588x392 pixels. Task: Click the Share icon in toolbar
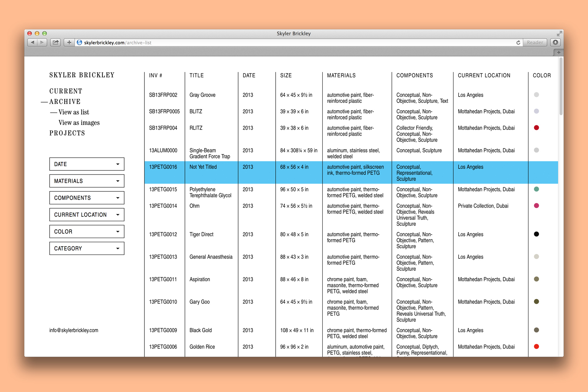[55, 43]
